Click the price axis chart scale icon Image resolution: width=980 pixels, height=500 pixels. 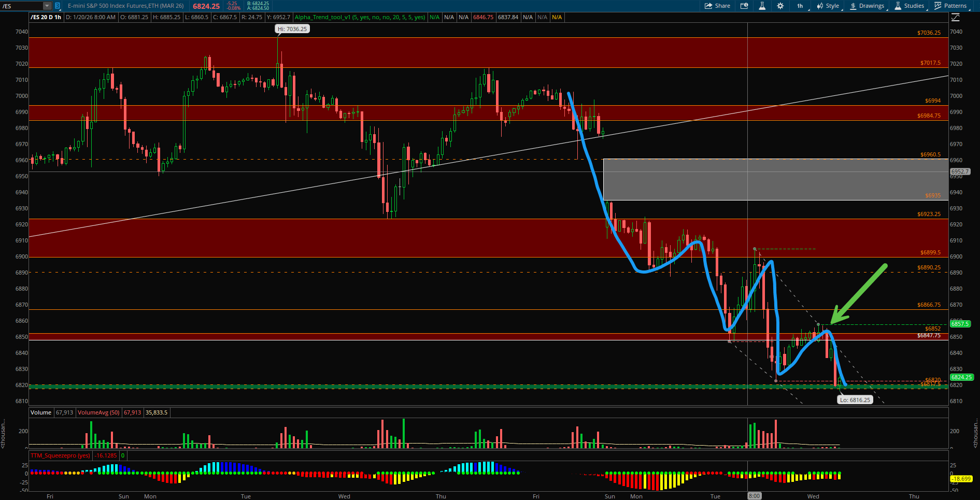pos(956,18)
